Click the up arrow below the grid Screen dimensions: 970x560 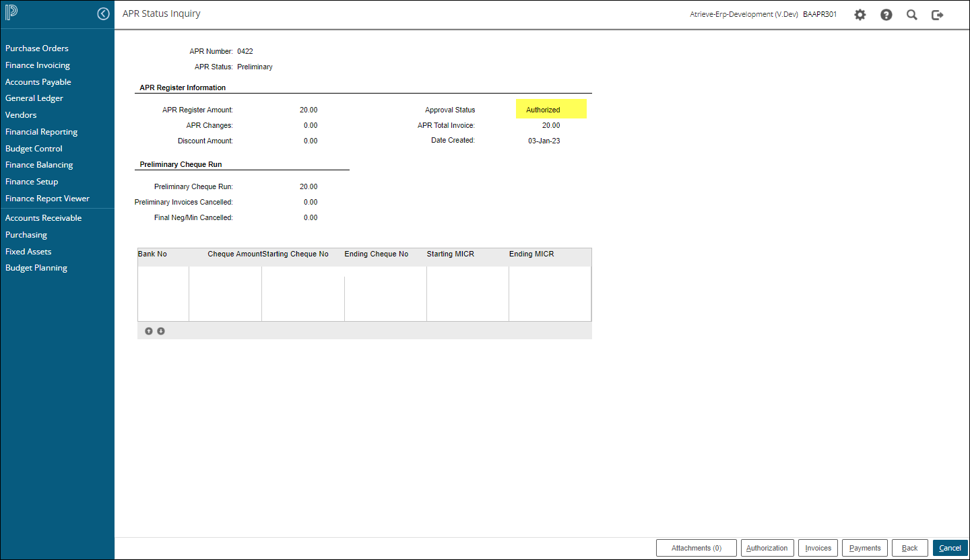149,331
